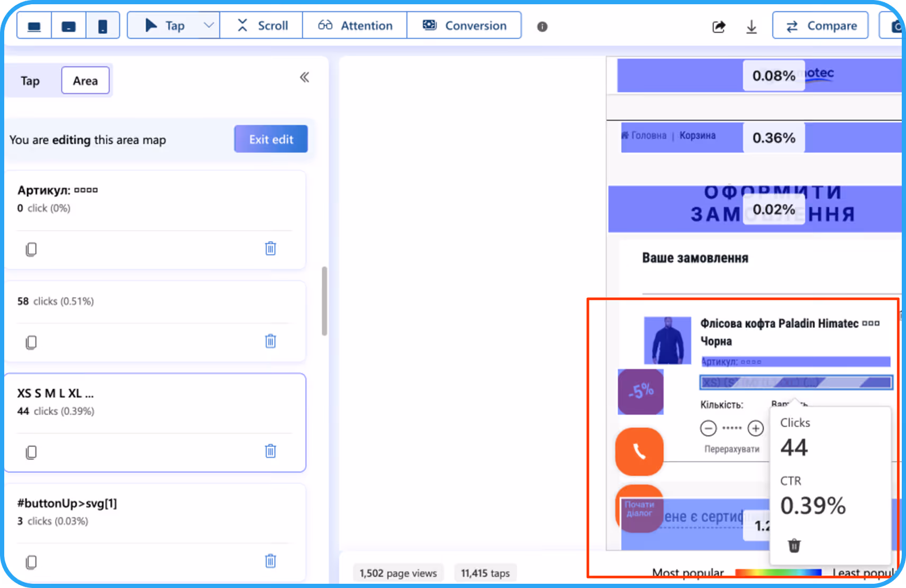Switch to Tap map mode
This screenshot has height=588, width=906.
click(x=30, y=81)
